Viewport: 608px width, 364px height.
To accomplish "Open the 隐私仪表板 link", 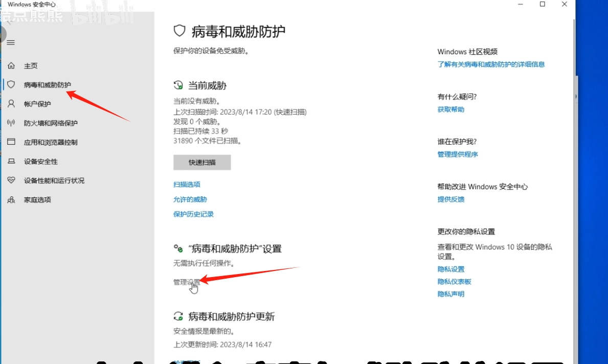I will point(455,281).
